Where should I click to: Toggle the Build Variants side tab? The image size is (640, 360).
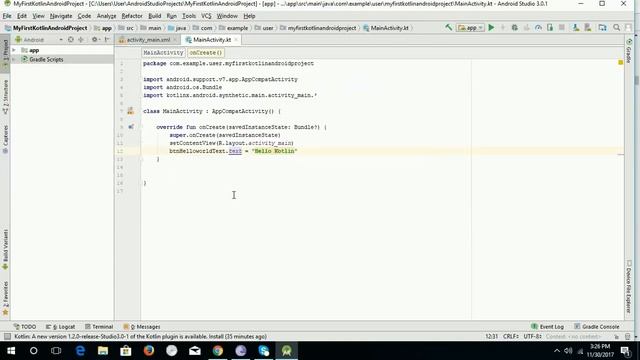(x=5, y=249)
